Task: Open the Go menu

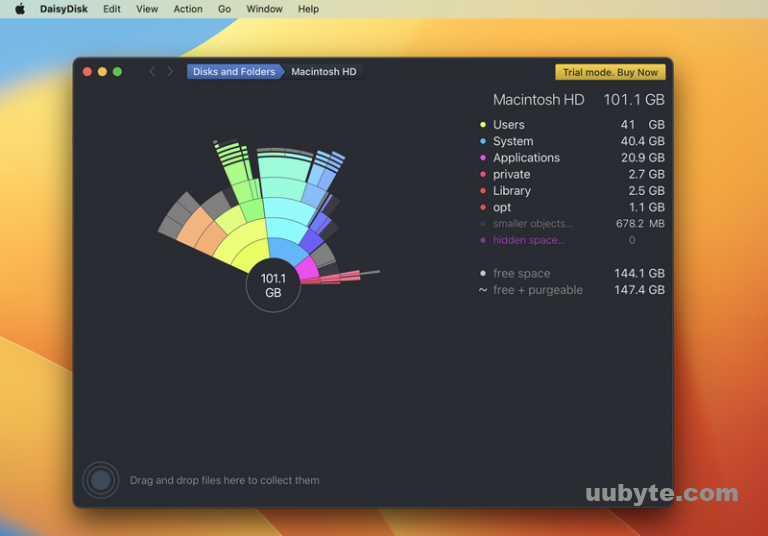Action: (224, 9)
